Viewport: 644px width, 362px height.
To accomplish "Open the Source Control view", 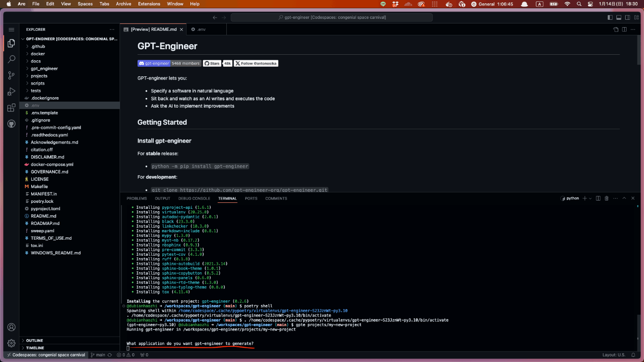I will [x=11, y=75].
